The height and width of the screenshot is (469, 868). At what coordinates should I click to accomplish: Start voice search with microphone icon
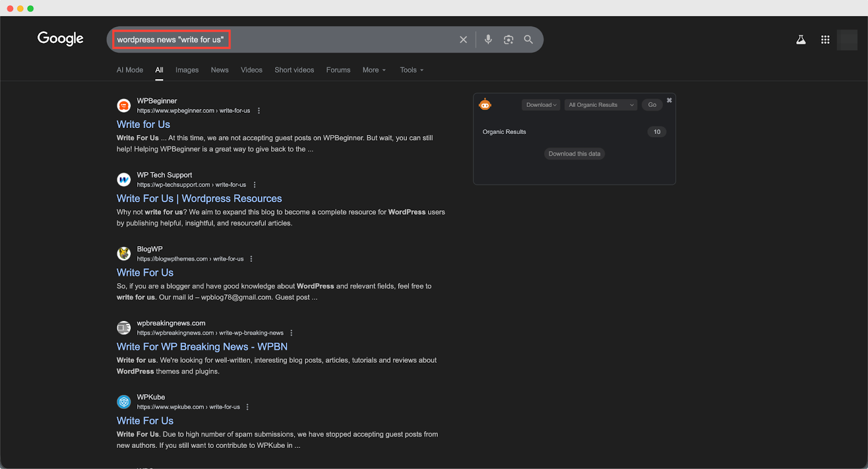click(x=488, y=39)
